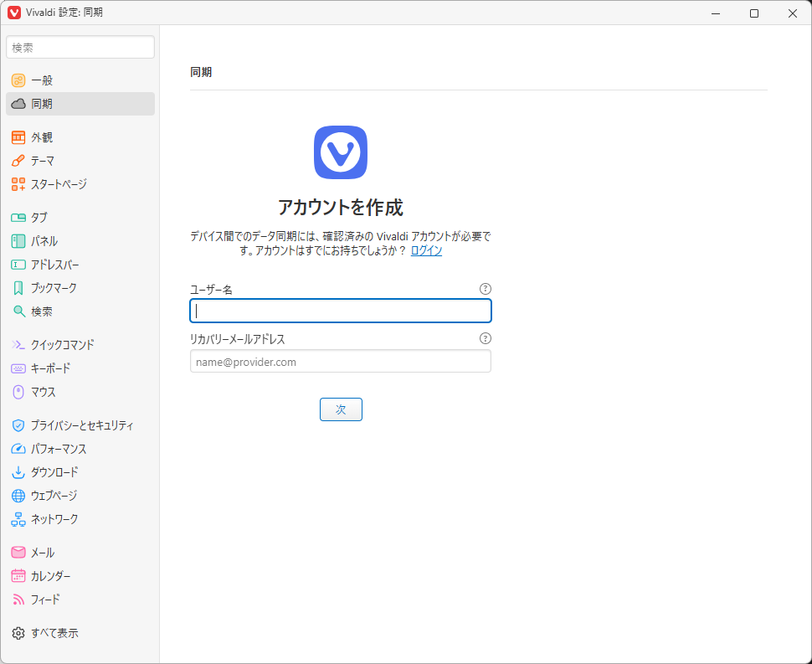The height and width of the screenshot is (664, 812).
Task: Open クイックコマンド settings label
Action: tap(62, 344)
